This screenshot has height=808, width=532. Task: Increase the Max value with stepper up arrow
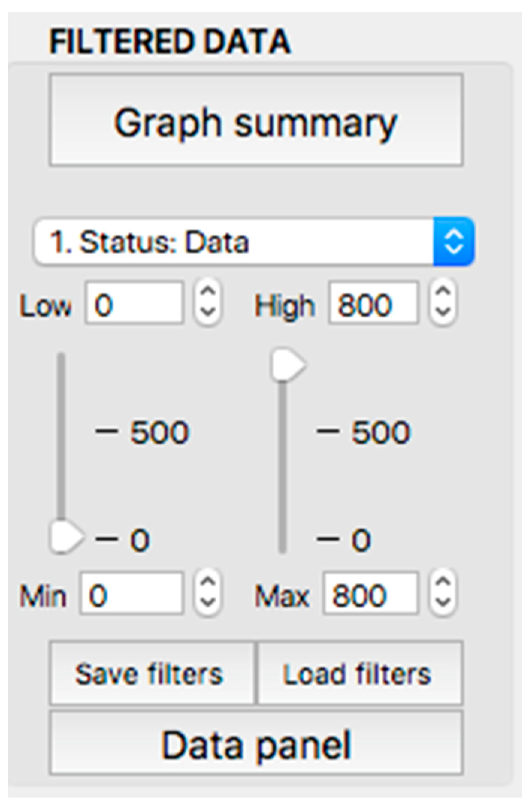[x=443, y=584]
